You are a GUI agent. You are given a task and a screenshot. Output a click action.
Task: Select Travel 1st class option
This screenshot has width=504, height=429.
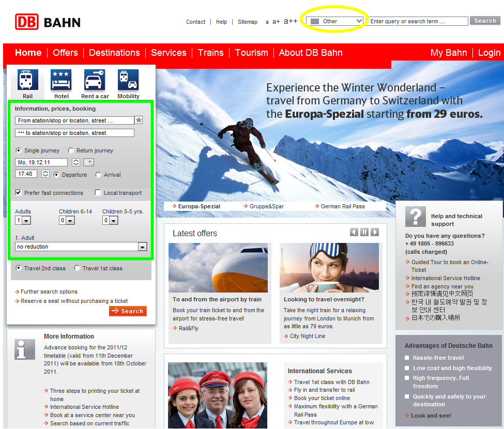coord(77,268)
